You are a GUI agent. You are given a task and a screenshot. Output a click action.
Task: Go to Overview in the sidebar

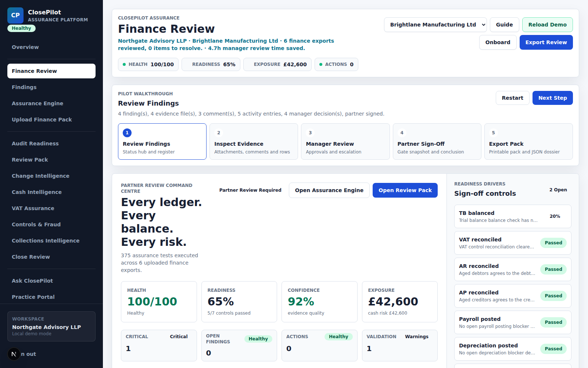(x=51, y=47)
